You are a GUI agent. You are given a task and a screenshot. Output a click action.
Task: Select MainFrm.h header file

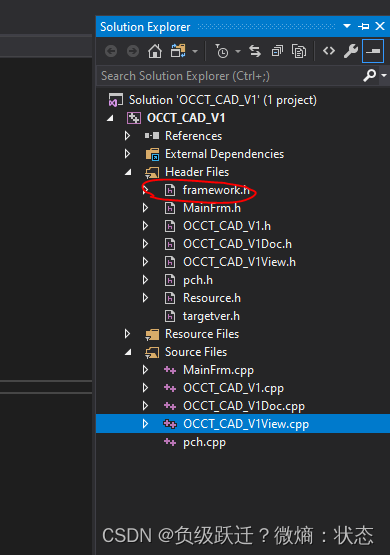[x=212, y=208]
